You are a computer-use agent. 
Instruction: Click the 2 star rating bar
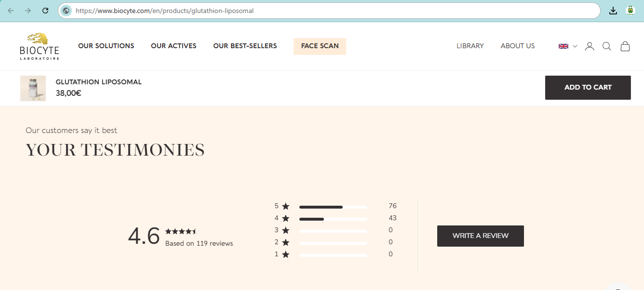tap(333, 243)
